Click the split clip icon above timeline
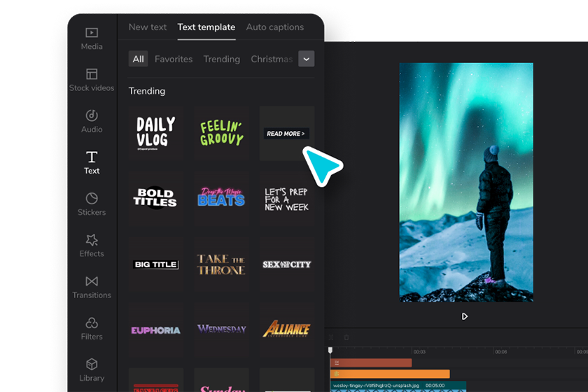The width and height of the screenshot is (588, 392). coord(331,337)
